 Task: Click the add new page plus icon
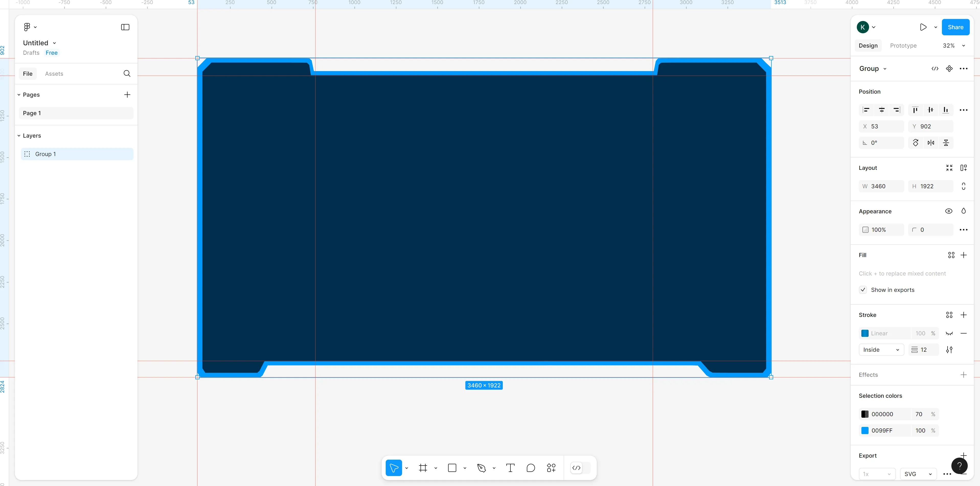pos(127,94)
